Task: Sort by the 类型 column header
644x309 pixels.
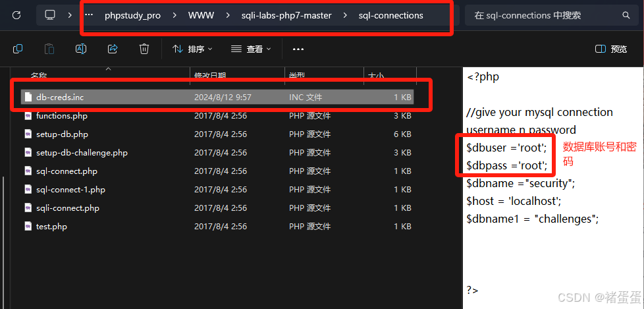Action: [297, 76]
